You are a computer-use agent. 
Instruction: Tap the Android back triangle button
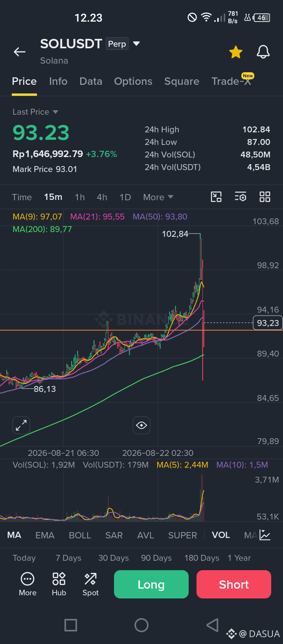212,625
